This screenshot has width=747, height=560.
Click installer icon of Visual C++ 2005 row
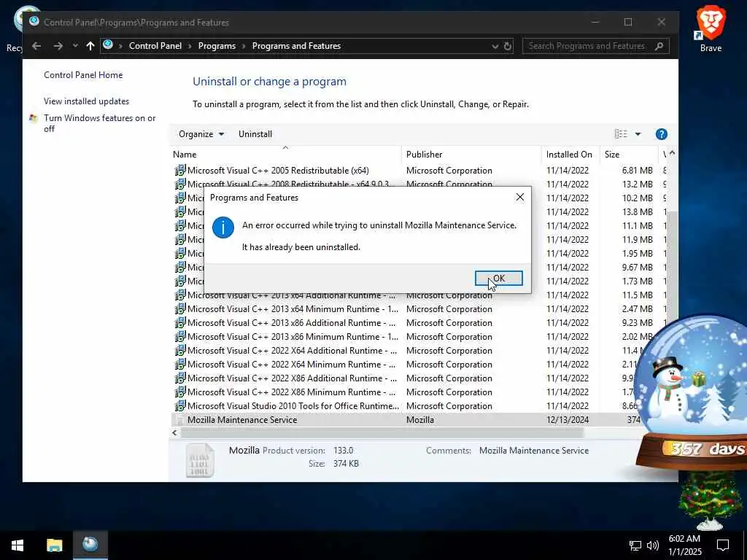click(180, 170)
